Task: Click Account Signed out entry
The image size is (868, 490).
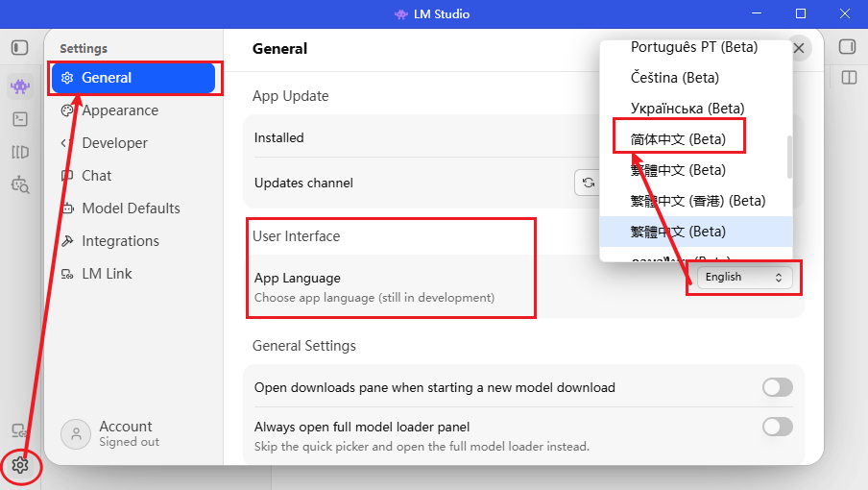Action: coord(110,433)
